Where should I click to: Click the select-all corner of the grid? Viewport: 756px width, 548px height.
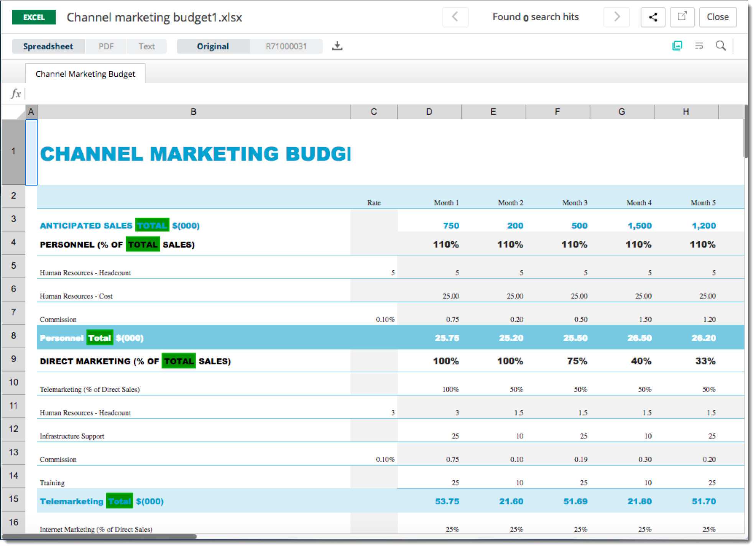click(x=13, y=112)
